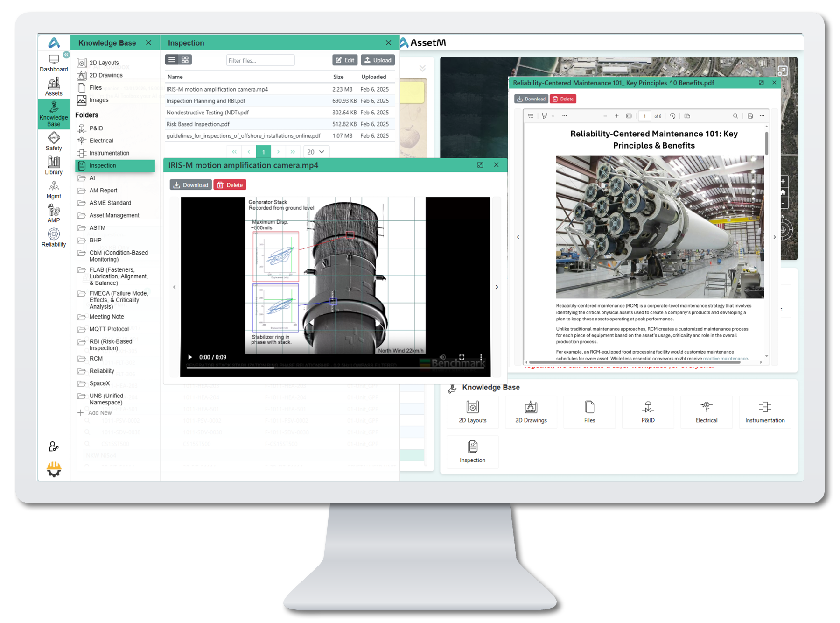This screenshot has width=840, height=623.
Task: Open the page size 20 dropdown
Action: [x=316, y=152]
